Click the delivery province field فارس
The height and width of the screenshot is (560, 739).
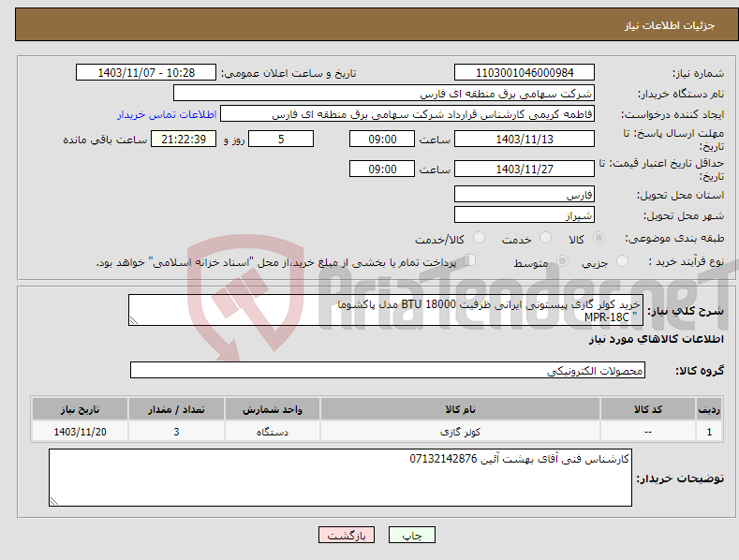click(x=525, y=194)
